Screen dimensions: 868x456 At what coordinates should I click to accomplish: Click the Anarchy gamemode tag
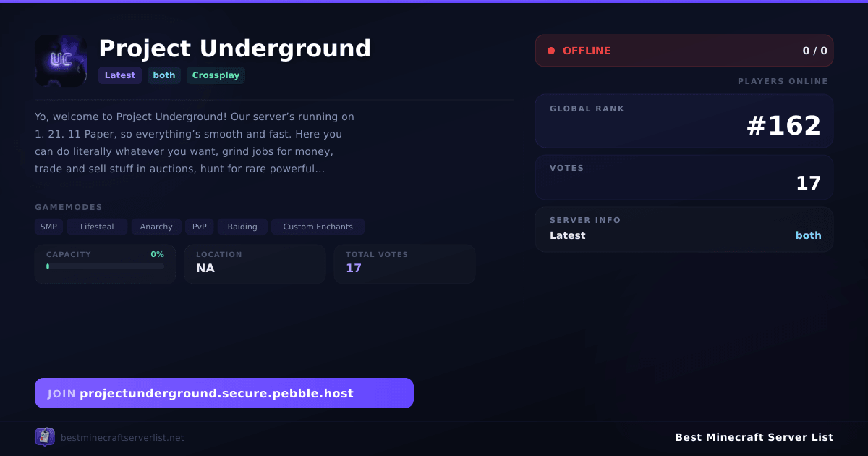pyautogui.click(x=156, y=227)
